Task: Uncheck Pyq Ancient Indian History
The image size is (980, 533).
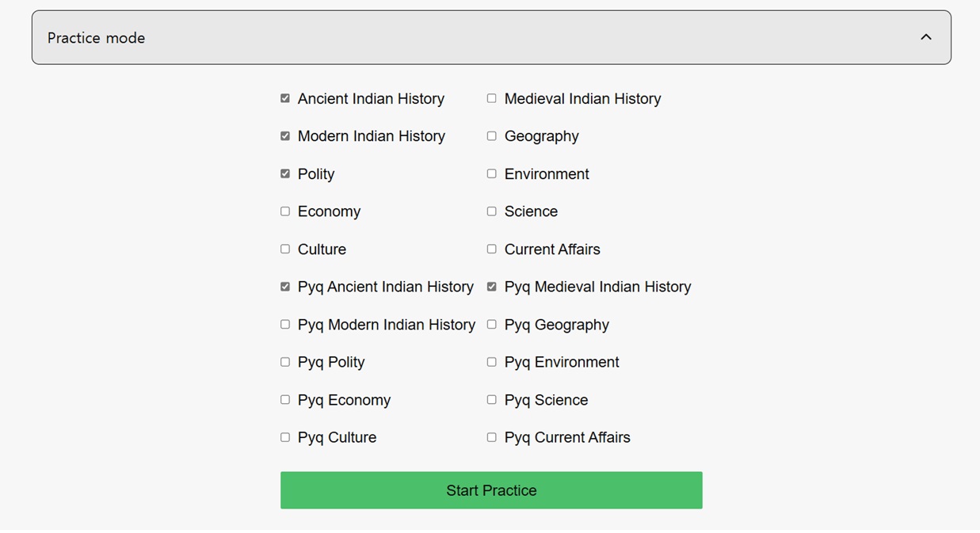Action: tap(285, 287)
